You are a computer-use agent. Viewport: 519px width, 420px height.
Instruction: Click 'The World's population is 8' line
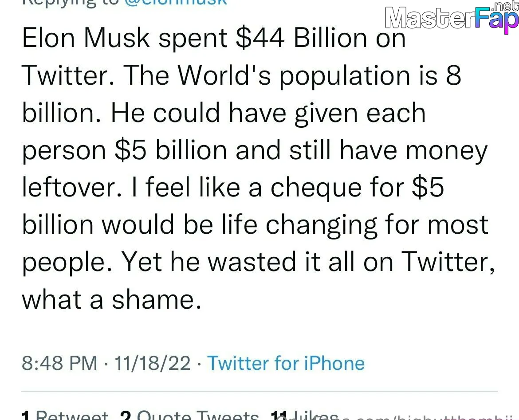coord(292,76)
